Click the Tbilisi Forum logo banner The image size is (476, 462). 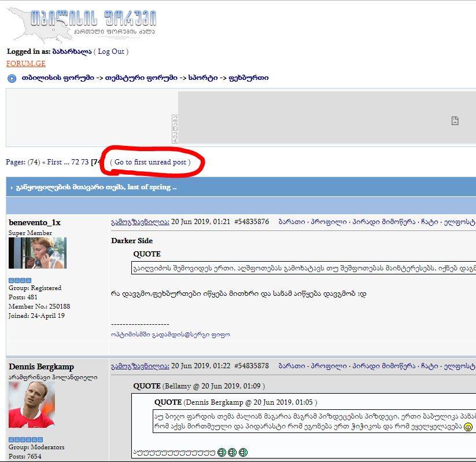82,25
